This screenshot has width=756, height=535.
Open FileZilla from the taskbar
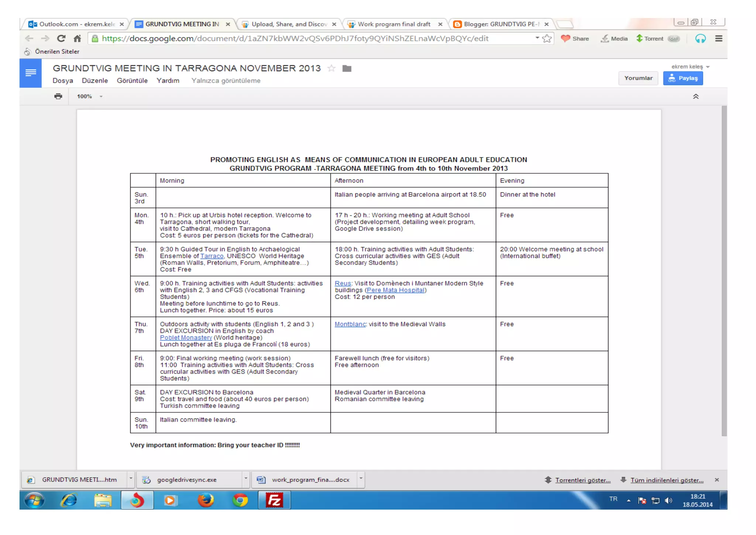(x=274, y=500)
